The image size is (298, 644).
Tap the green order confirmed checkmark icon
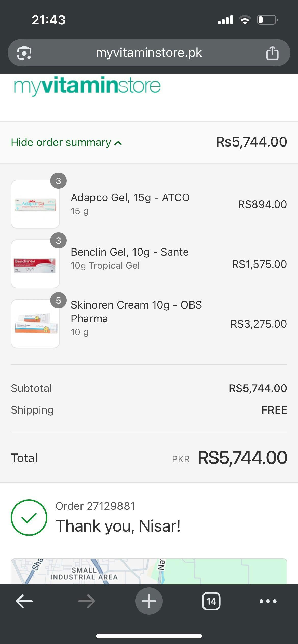pyautogui.click(x=29, y=518)
